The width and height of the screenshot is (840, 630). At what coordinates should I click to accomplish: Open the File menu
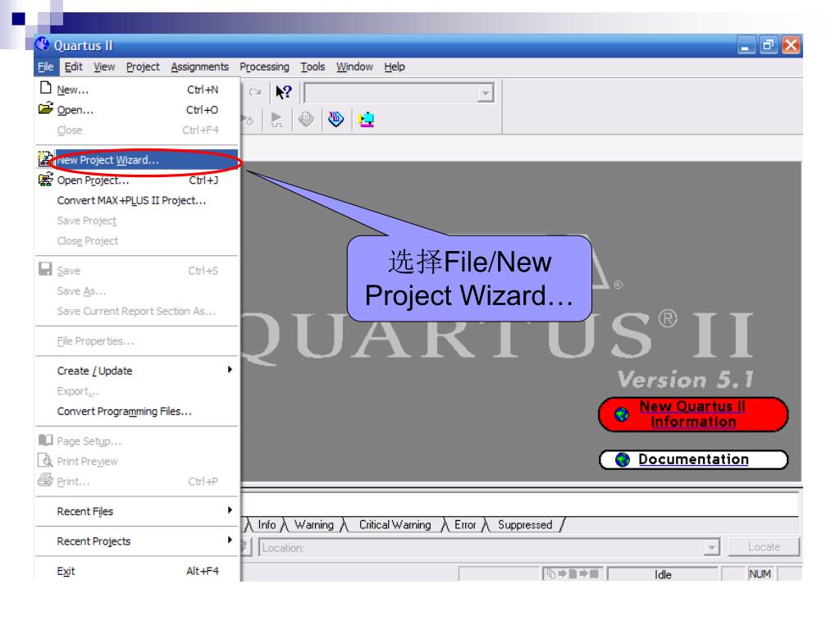(x=46, y=66)
